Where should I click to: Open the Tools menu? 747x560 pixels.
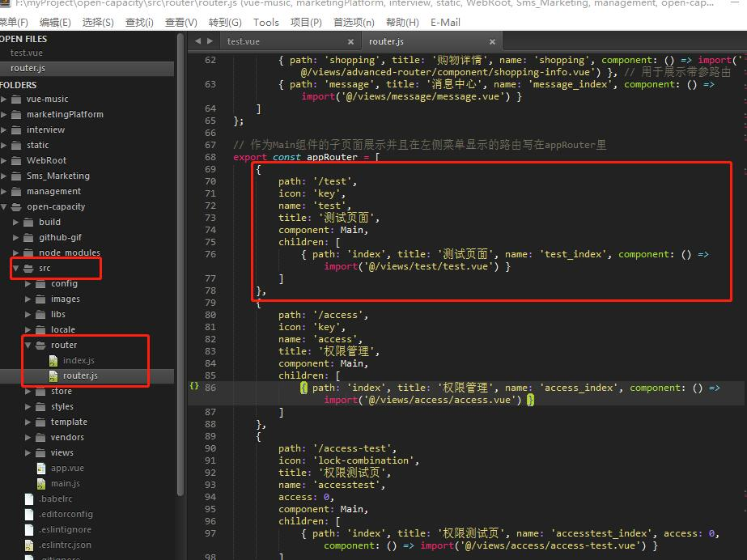click(265, 23)
